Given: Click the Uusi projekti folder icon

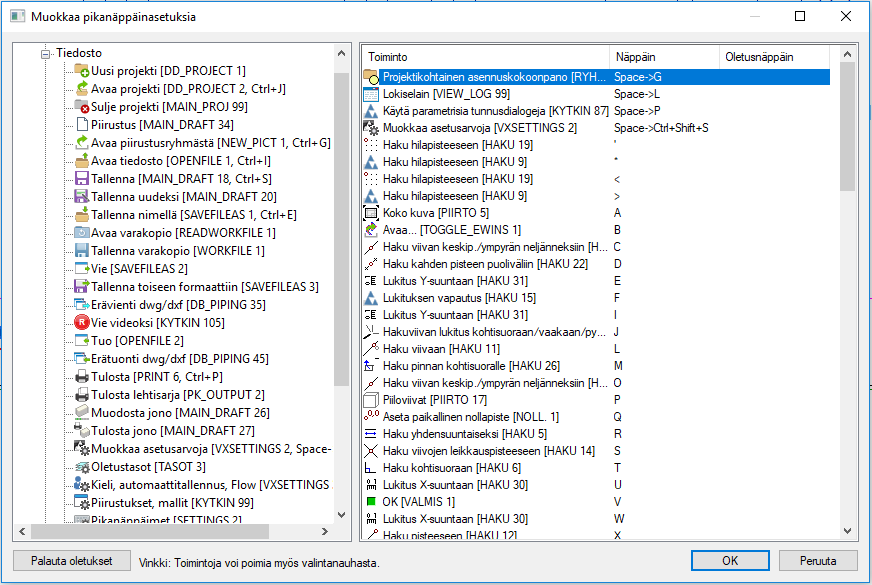Looking at the screenshot, I should pos(82,71).
